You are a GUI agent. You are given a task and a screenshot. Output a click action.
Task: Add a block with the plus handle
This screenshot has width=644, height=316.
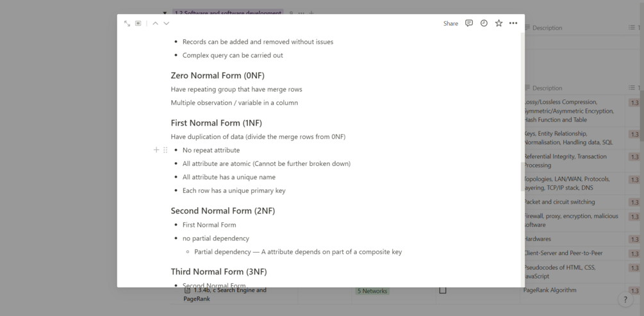point(156,150)
